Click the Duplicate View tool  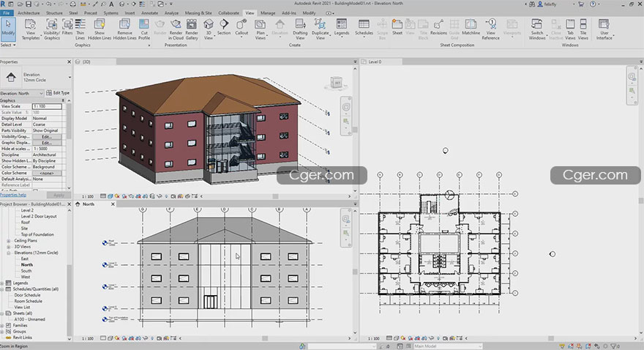click(x=321, y=29)
